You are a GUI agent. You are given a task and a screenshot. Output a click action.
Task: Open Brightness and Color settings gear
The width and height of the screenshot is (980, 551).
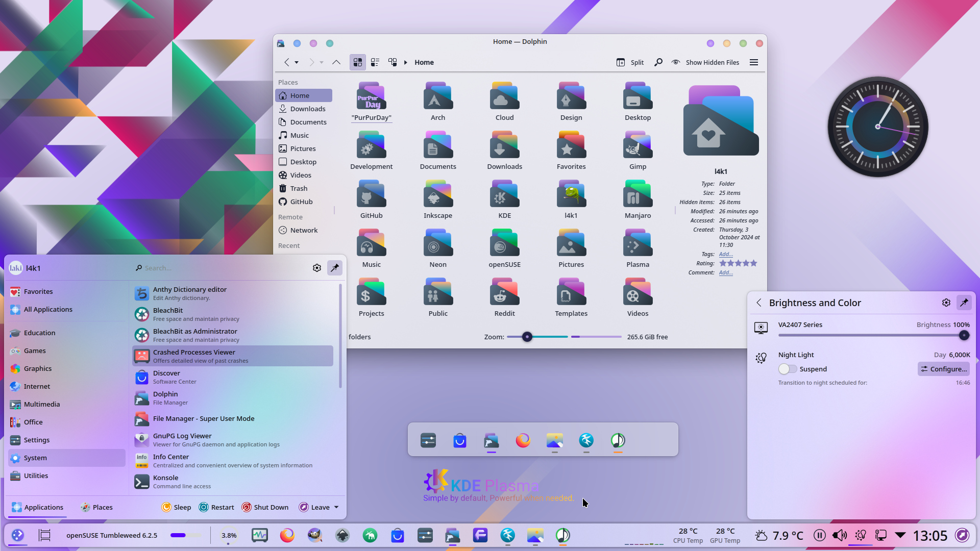(946, 303)
